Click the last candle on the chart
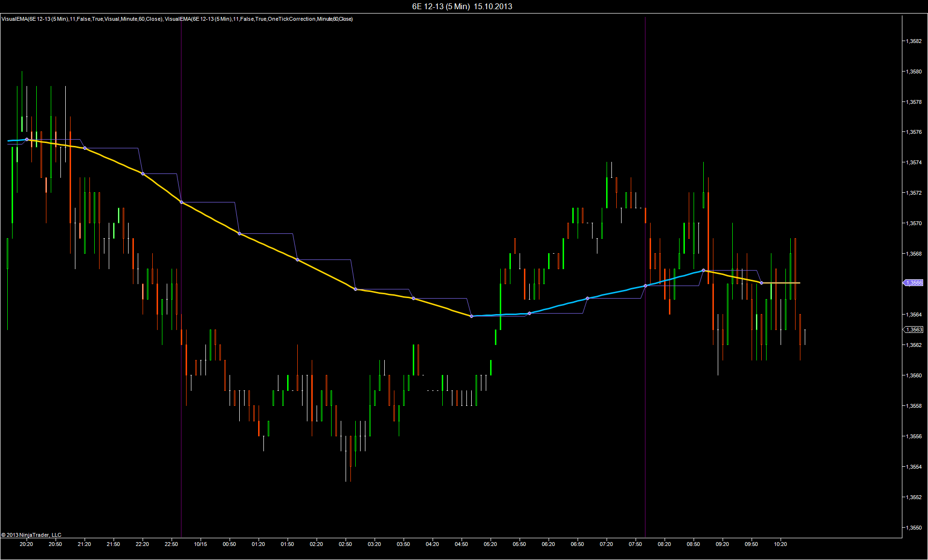 click(805, 337)
